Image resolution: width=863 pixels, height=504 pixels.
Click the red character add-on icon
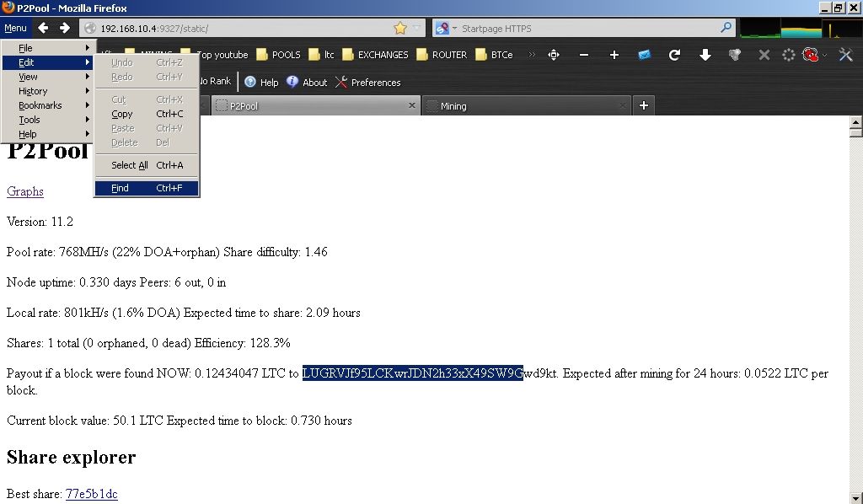point(810,55)
